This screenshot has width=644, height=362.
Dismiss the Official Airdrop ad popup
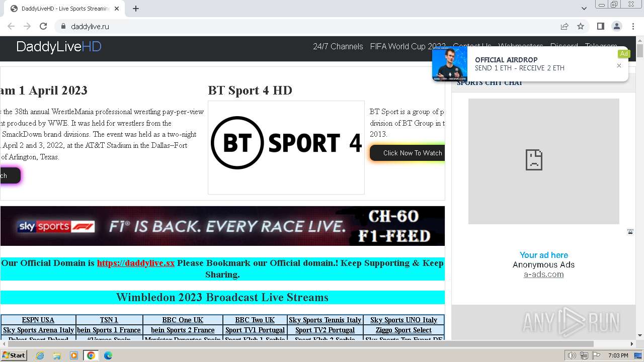(x=619, y=65)
